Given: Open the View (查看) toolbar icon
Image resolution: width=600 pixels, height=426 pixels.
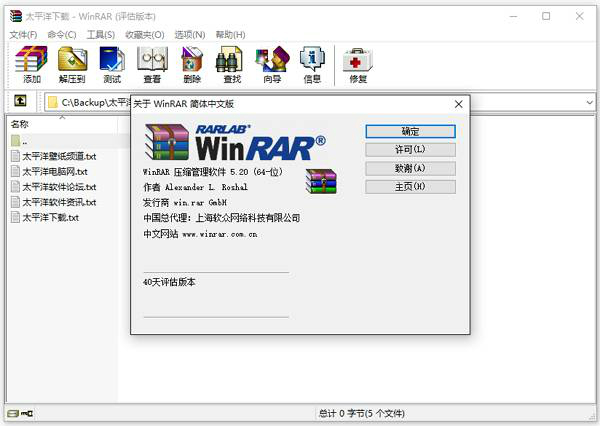Looking at the screenshot, I should tap(152, 64).
